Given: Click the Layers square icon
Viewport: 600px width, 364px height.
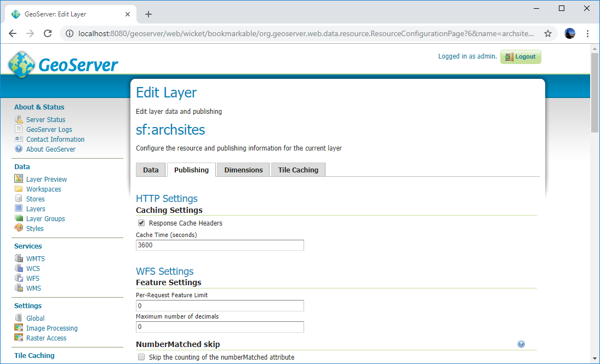Looking at the screenshot, I should click(19, 209).
